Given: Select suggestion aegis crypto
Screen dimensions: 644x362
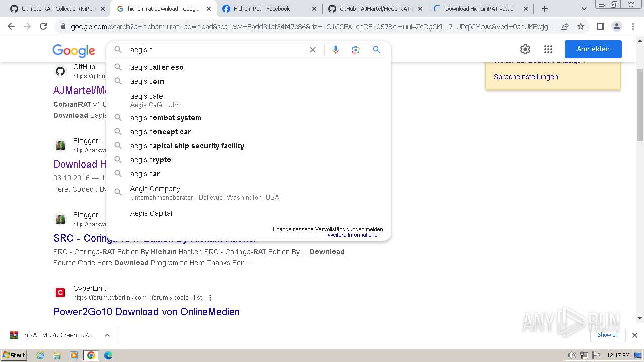Looking at the screenshot, I should click(249, 160).
